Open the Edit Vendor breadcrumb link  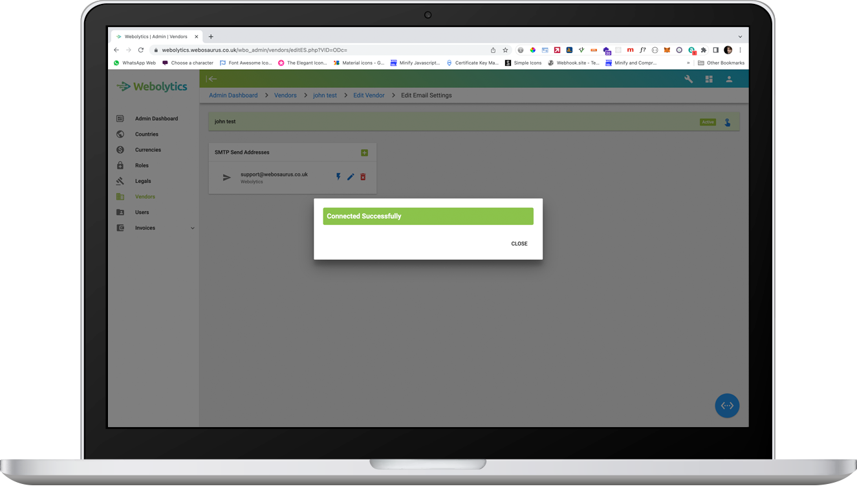[369, 95]
